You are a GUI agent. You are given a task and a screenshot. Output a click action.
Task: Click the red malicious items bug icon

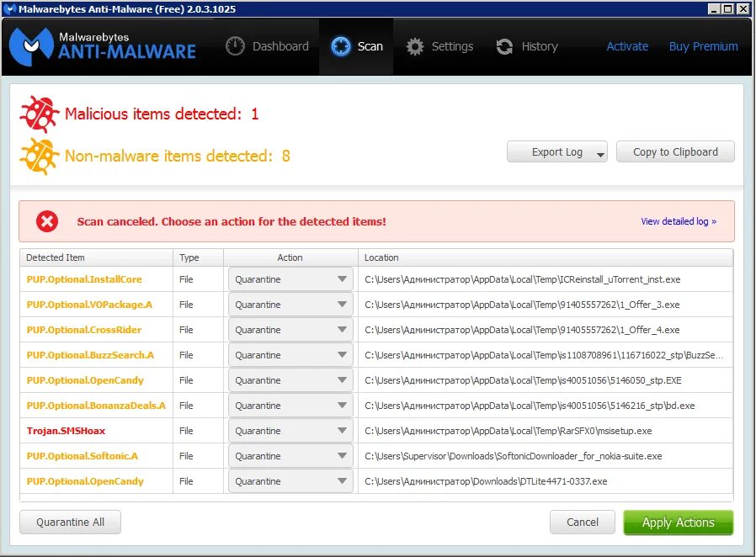(40, 114)
